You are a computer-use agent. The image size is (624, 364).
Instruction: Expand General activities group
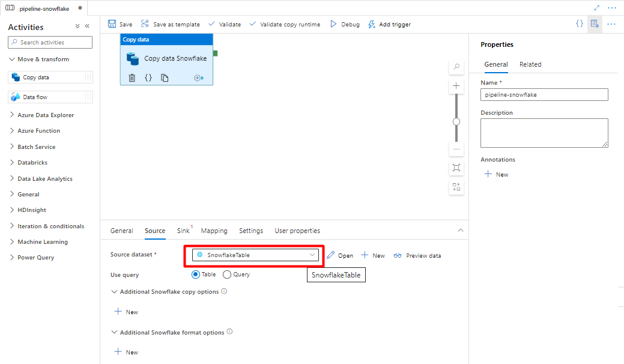tap(25, 194)
